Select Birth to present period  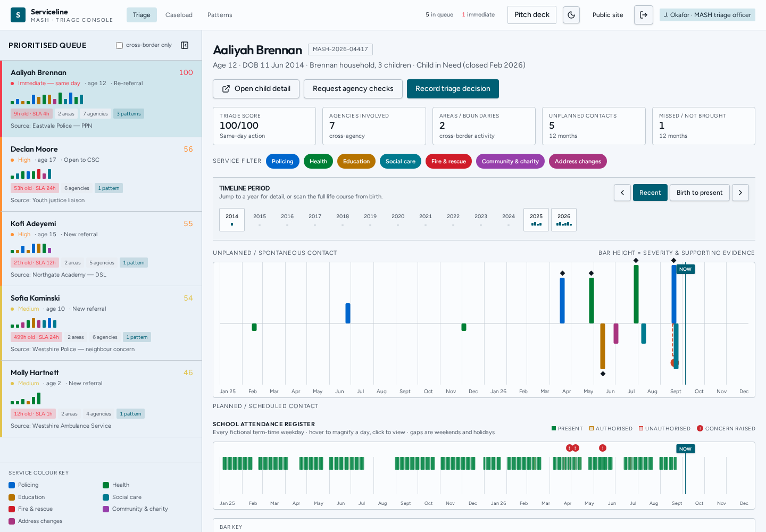point(700,193)
